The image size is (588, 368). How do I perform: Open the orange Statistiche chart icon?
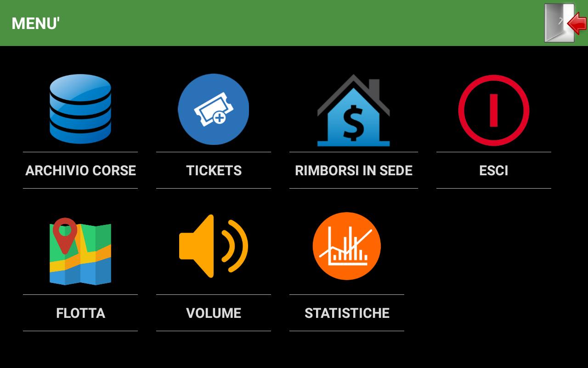coord(347,246)
